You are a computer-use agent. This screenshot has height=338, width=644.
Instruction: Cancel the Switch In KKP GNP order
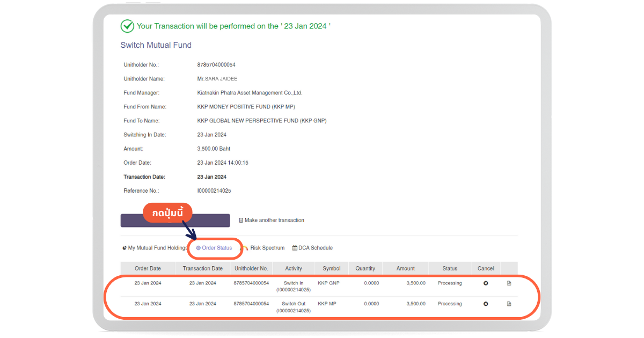tap(486, 283)
